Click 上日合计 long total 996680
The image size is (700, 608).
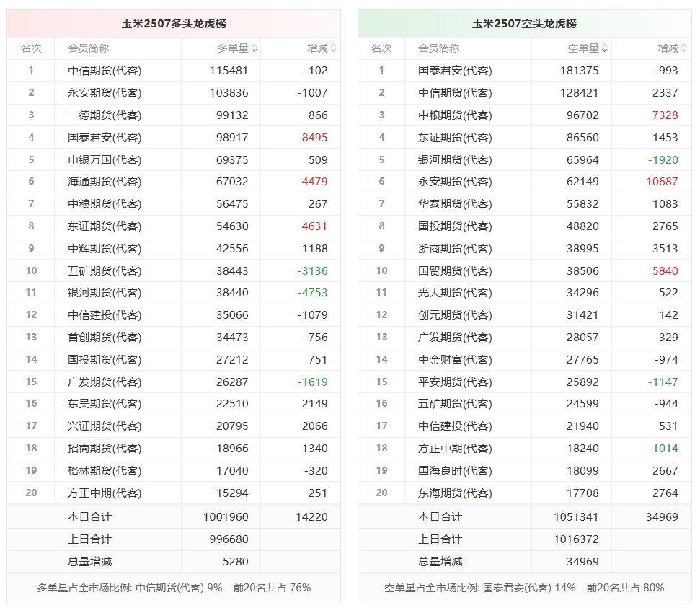[x=229, y=539]
